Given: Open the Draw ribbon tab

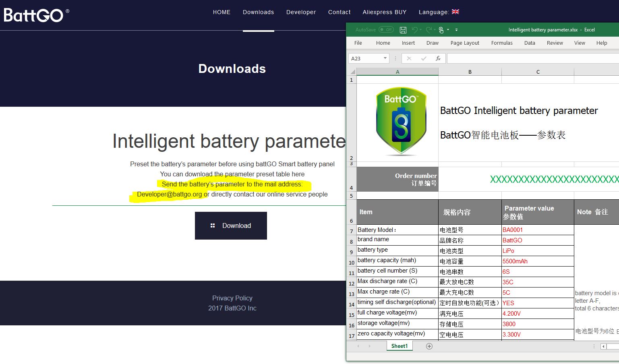Looking at the screenshot, I should coord(433,43).
